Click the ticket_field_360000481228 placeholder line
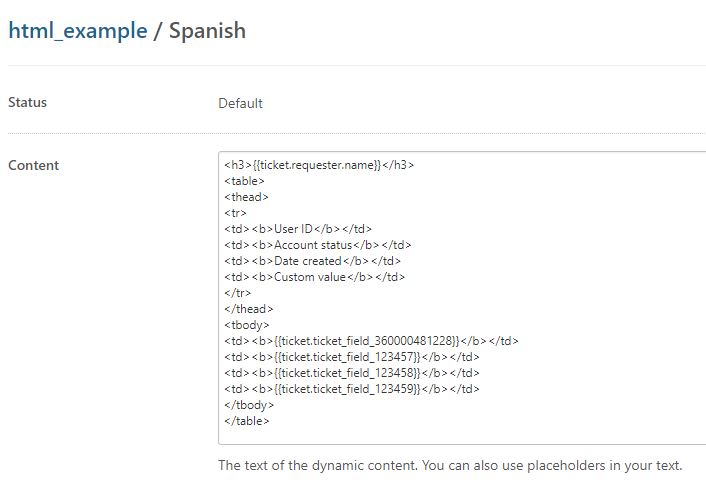Screen dimensions: 706x490 [371, 341]
